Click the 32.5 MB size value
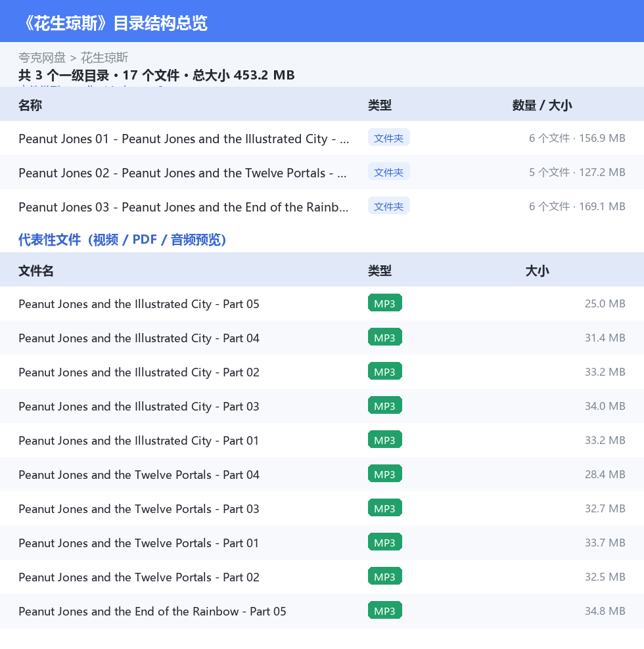 (605, 577)
